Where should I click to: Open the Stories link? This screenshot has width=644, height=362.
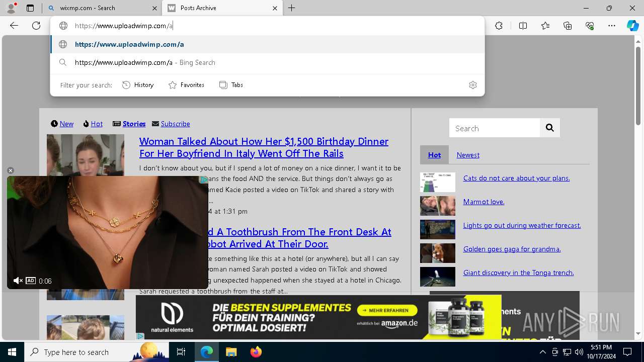(x=134, y=124)
